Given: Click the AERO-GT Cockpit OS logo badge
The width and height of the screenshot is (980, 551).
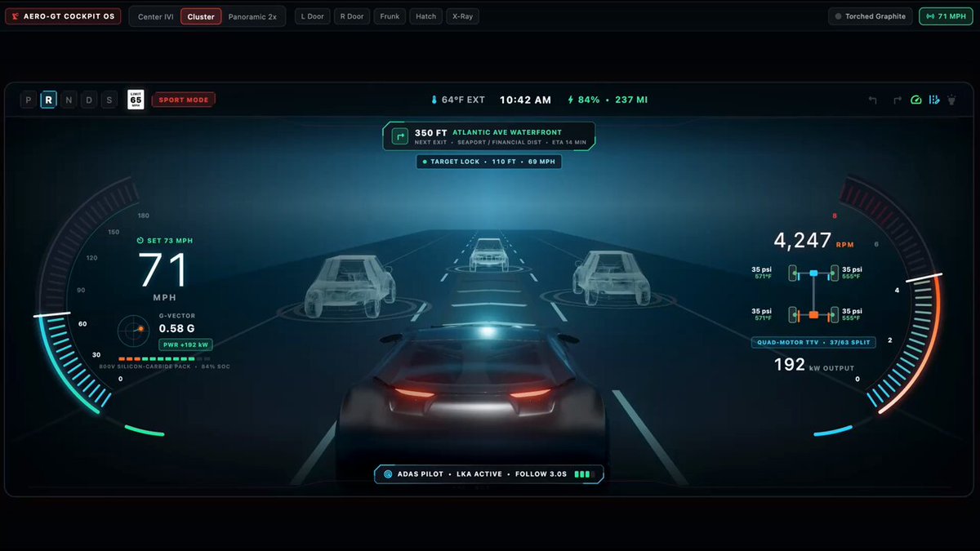Looking at the screenshot, I should tap(63, 16).
